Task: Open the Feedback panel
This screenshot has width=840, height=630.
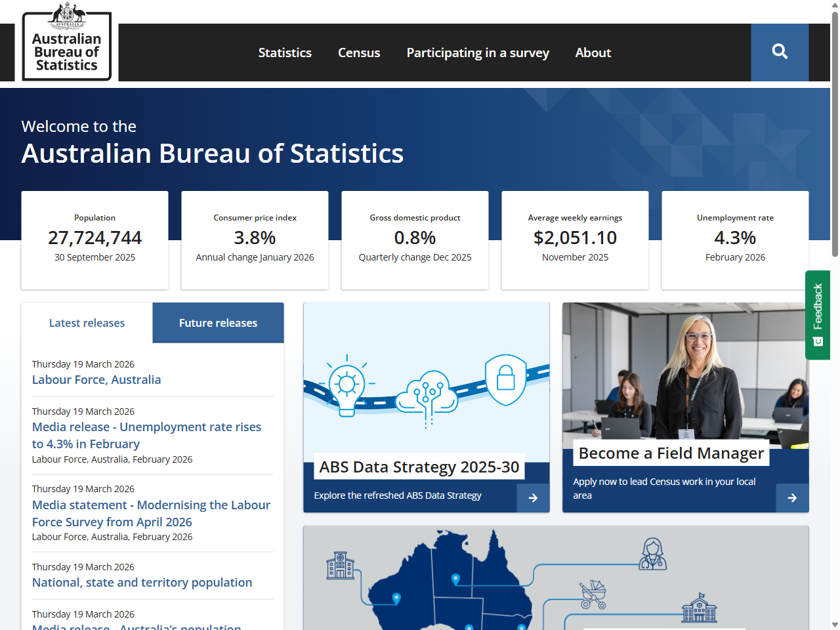Action: click(818, 315)
